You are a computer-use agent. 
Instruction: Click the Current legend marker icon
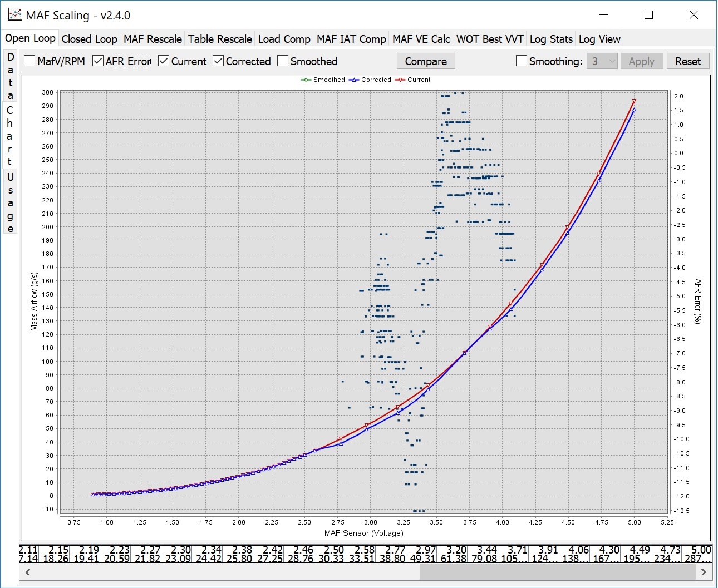tap(400, 80)
